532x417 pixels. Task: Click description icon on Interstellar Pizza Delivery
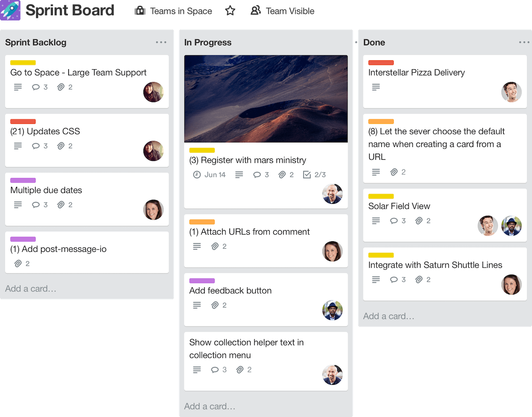click(x=376, y=87)
